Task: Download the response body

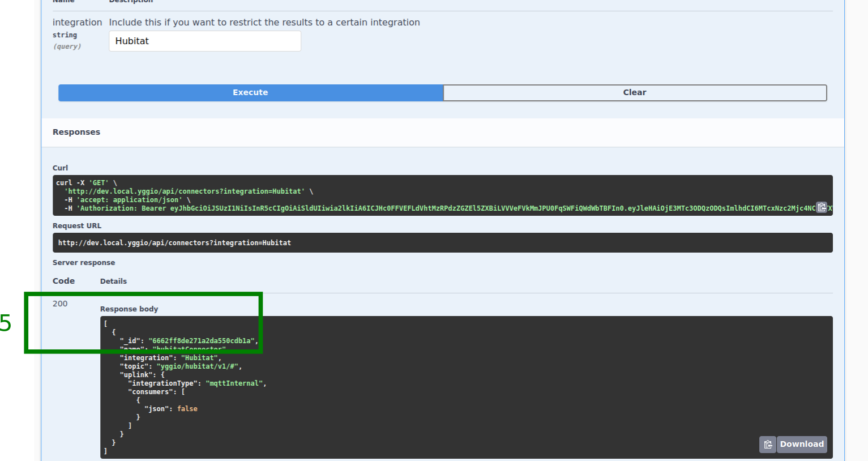Action: [802, 445]
